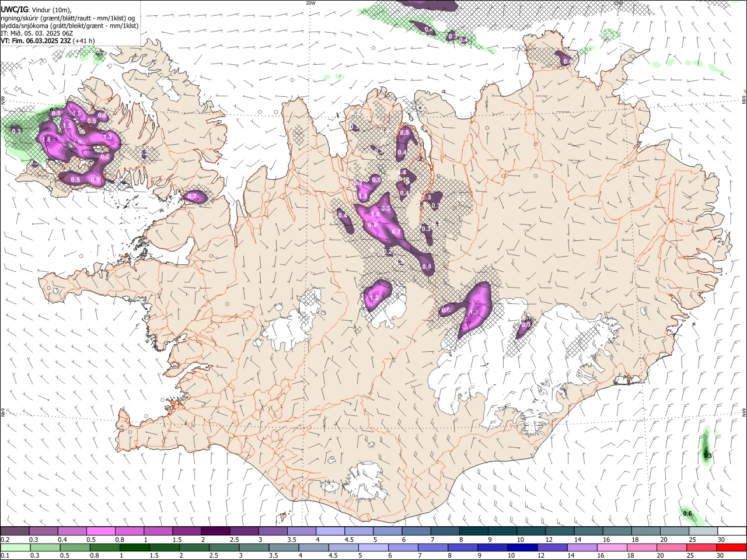The image size is (747, 560).
Task: Select the deep blue 10 swatch in lower legend
Action: click(x=522, y=547)
